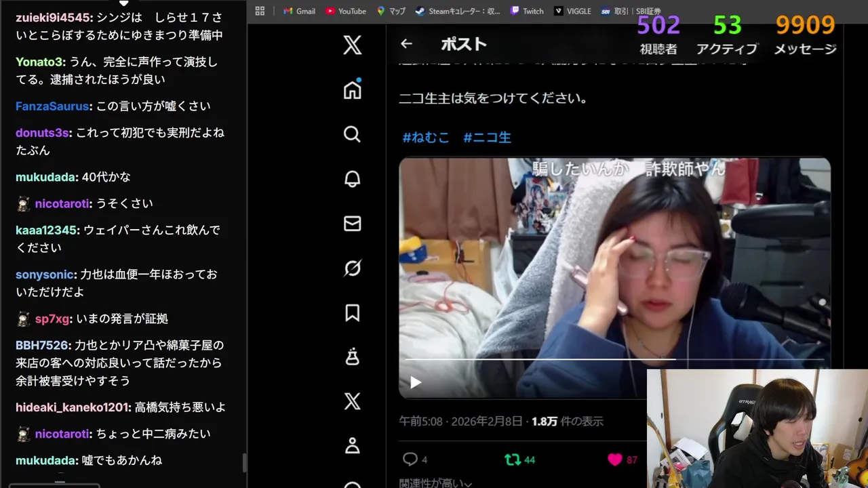Open the YouTube bookmark
Screen dimensions: 868x488
346,11
